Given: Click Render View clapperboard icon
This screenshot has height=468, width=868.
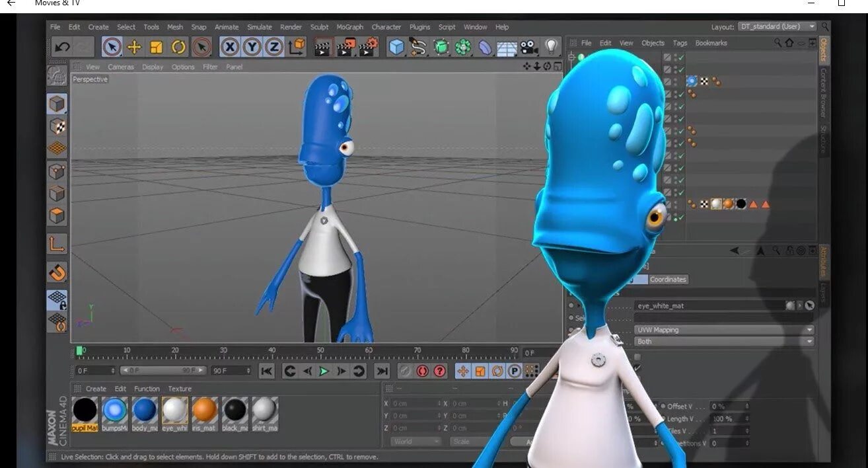Looking at the screenshot, I should coord(322,47).
